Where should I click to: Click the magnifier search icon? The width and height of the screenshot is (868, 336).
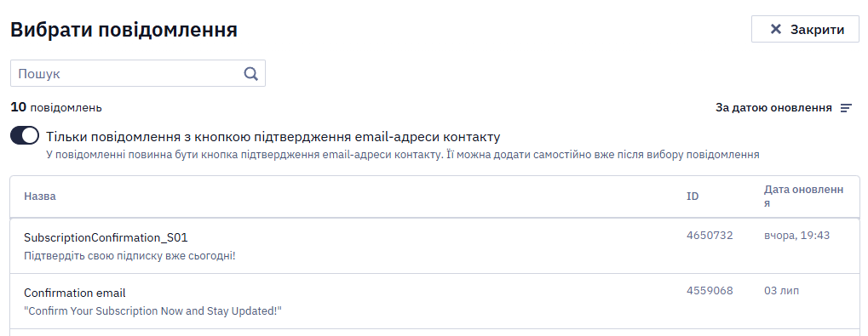[250, 73]
